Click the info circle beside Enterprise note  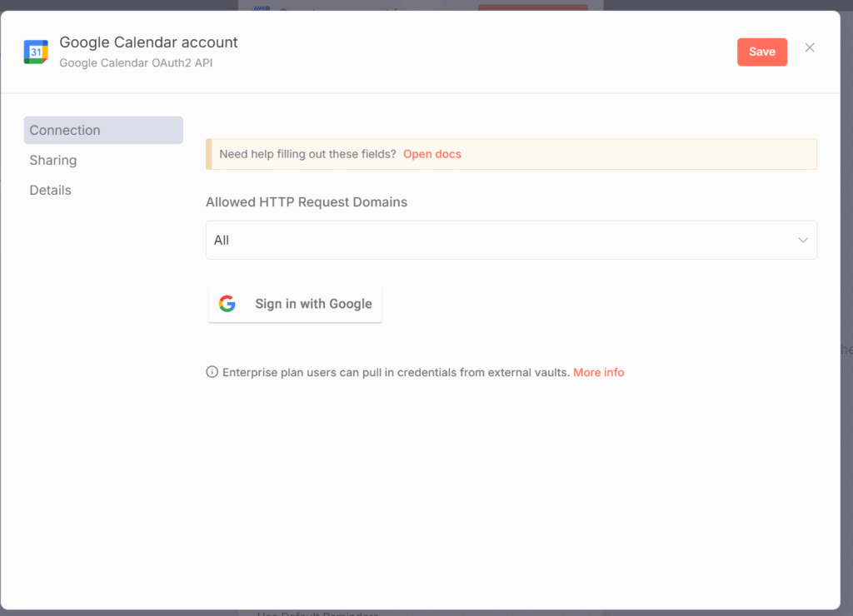[x=212, y=372]
